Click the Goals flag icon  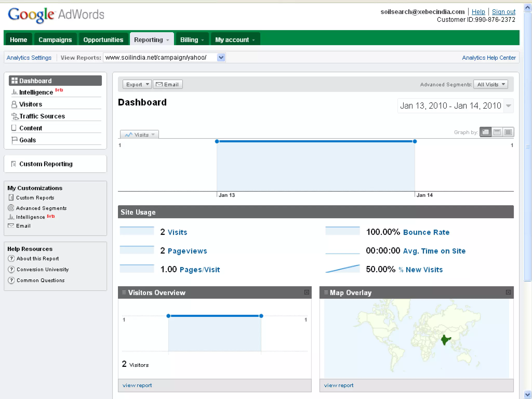[14, 140]
